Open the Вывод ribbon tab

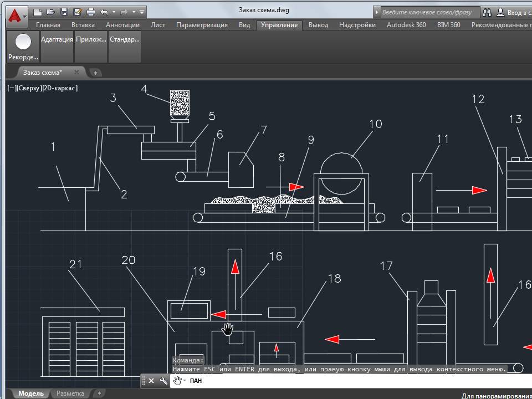318,25
